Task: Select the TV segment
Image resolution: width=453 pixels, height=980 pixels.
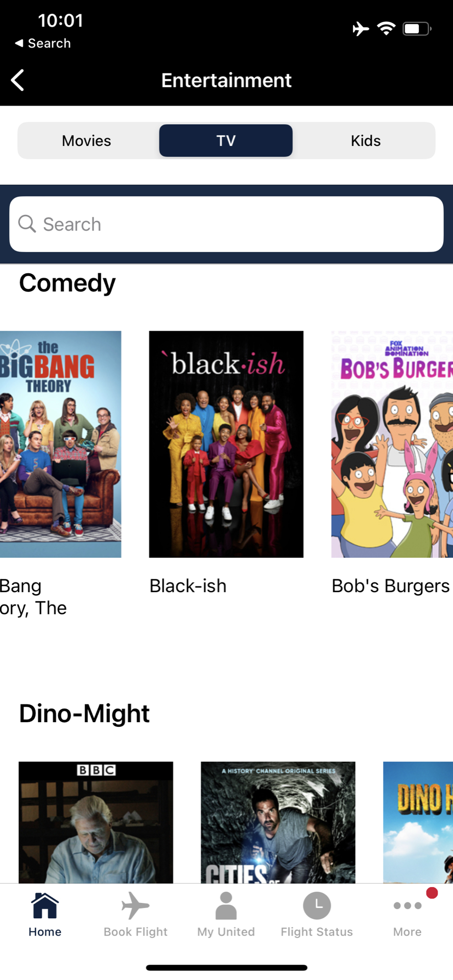Action: tap(226, 140)
